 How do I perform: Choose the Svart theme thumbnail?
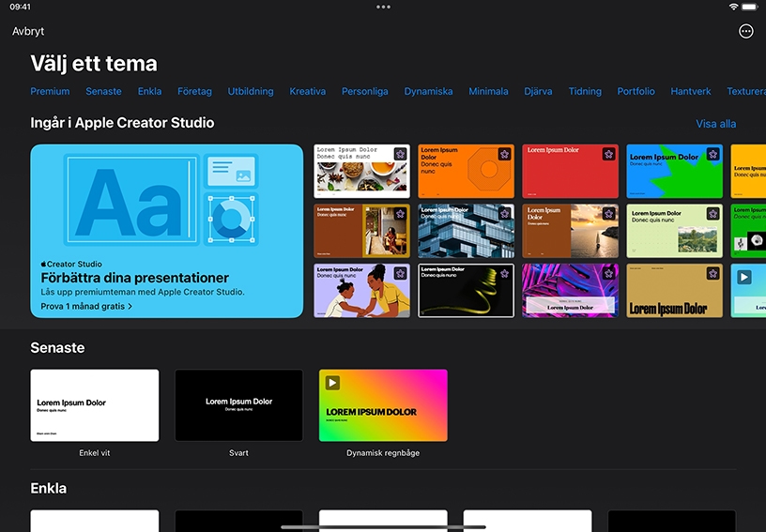[x=238, y=405]
